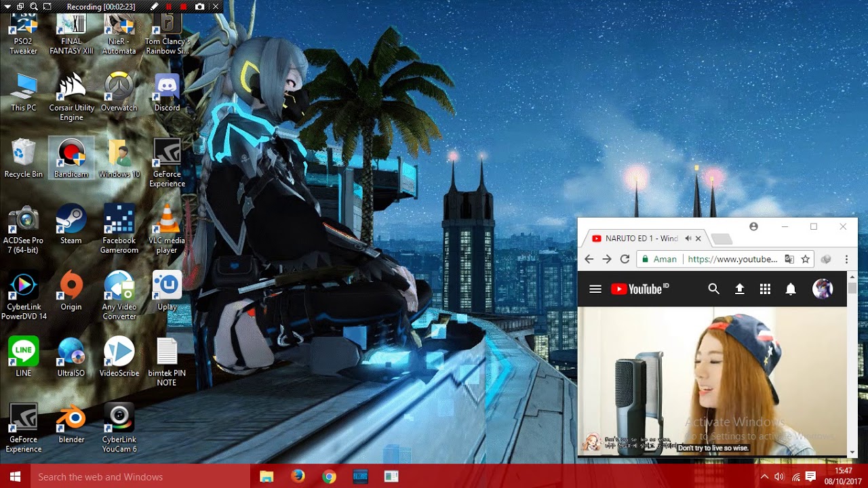Open Chrome three-dot menu
This screenshot has height=488, width=868.
click(846, 259)
